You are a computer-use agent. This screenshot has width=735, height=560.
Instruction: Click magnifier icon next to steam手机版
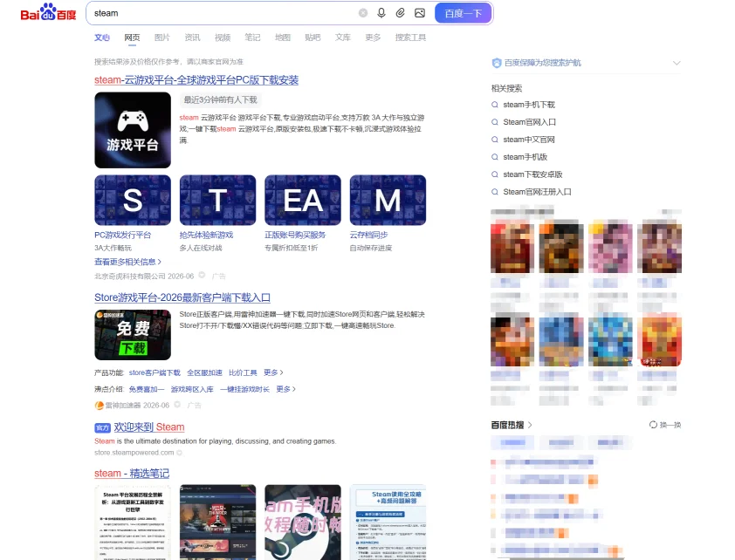(x=495, y=157)
